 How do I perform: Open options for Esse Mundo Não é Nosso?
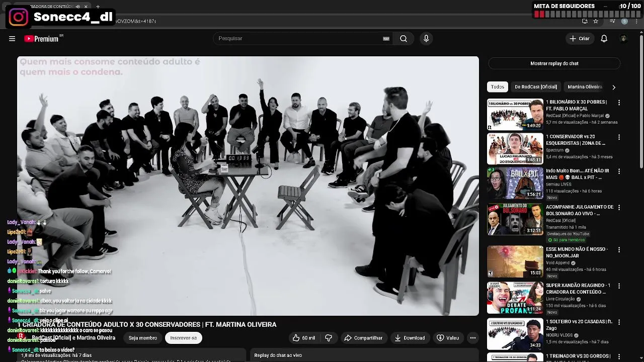[619, 249]
